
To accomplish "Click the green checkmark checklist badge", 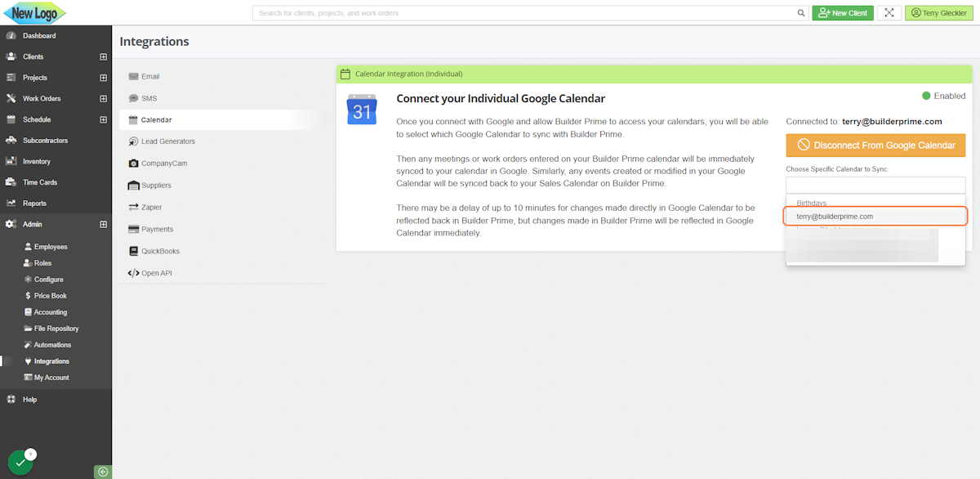I will [20, 463].
